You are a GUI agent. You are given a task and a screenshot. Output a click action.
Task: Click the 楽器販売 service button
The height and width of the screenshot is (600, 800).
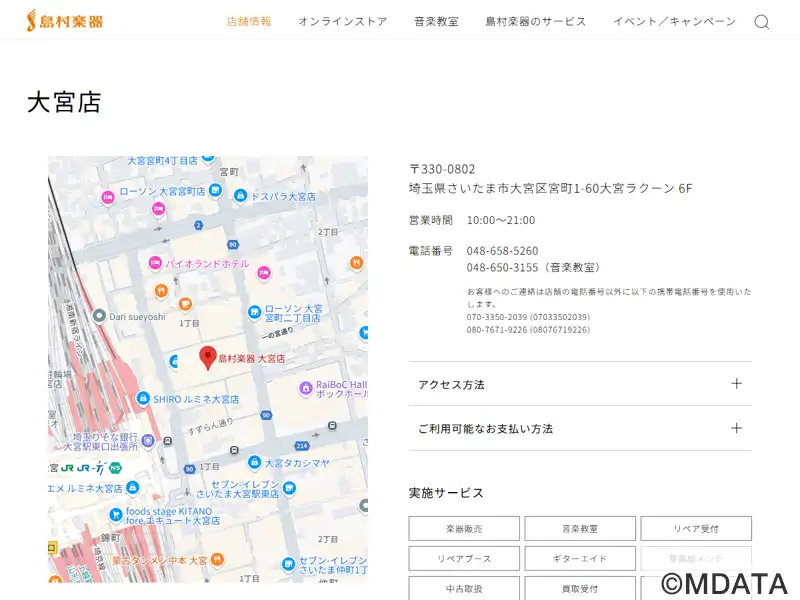464,529
